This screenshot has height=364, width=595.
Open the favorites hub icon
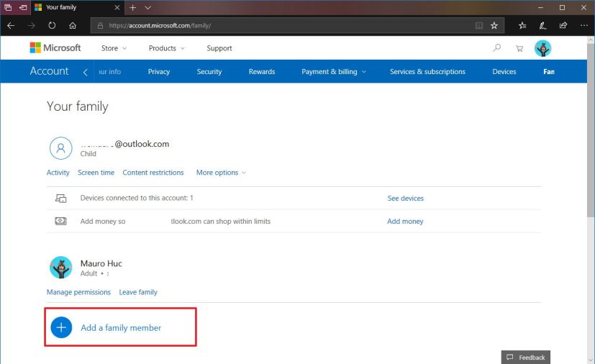(x=522, y=25)
